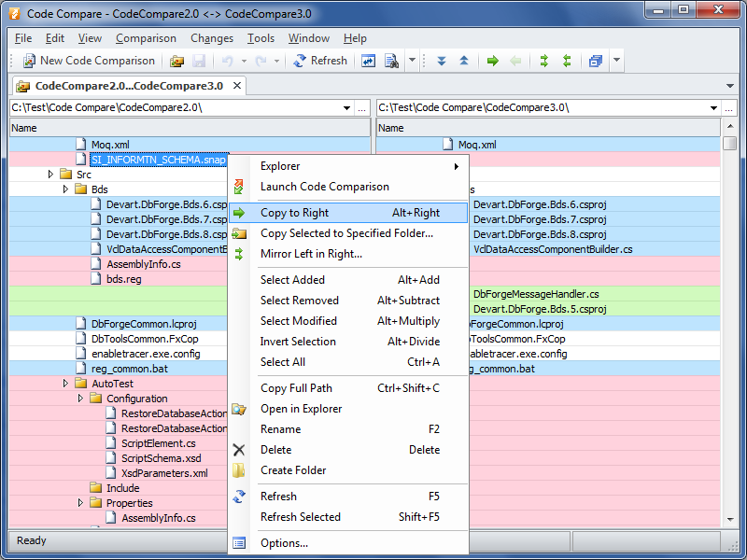This screenshot has width=747, height=560.
Task: Expand the Configuration folder node
Action: pos(80,399)
